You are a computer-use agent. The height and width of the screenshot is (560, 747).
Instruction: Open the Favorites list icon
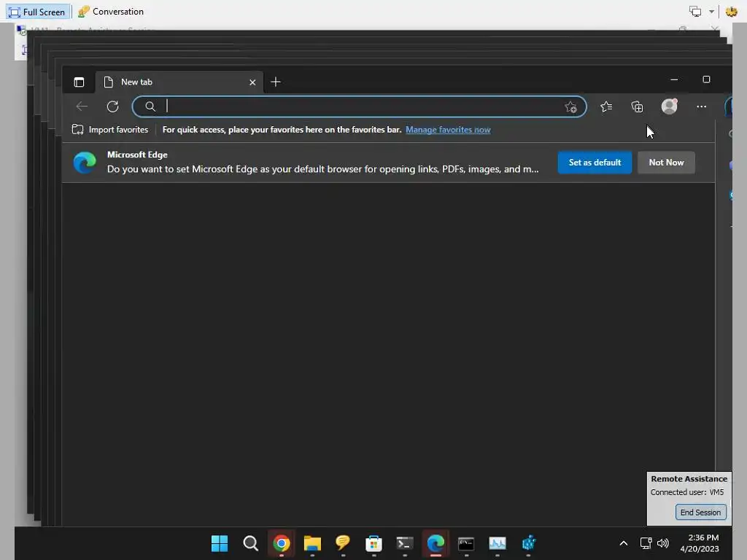click(606, 106)
